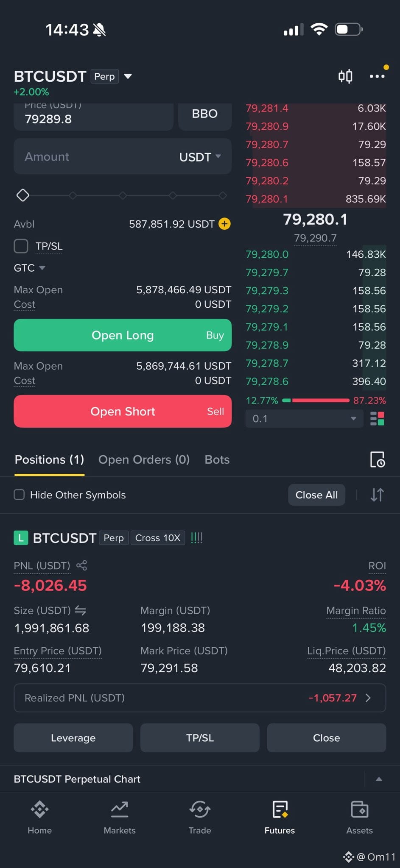Tap the Close All button
400x868 pixels.
coord(316,495)
